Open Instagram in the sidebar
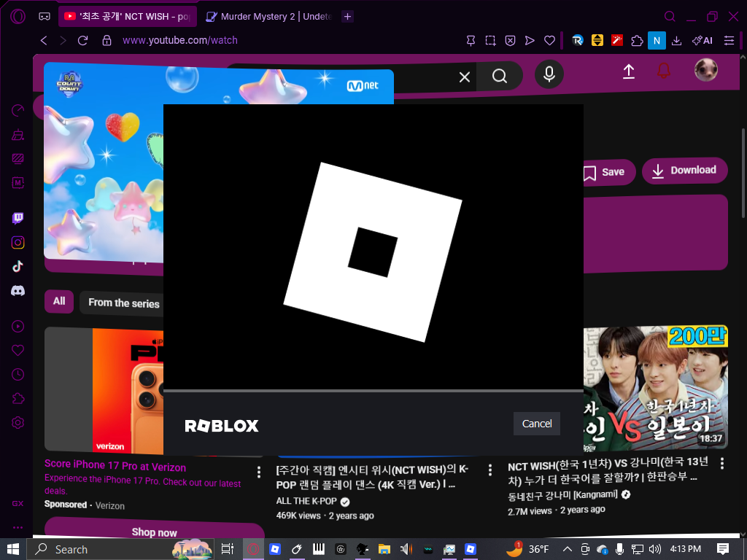The image size is (747, 560). pyautogui.click(x=18, y=242)
